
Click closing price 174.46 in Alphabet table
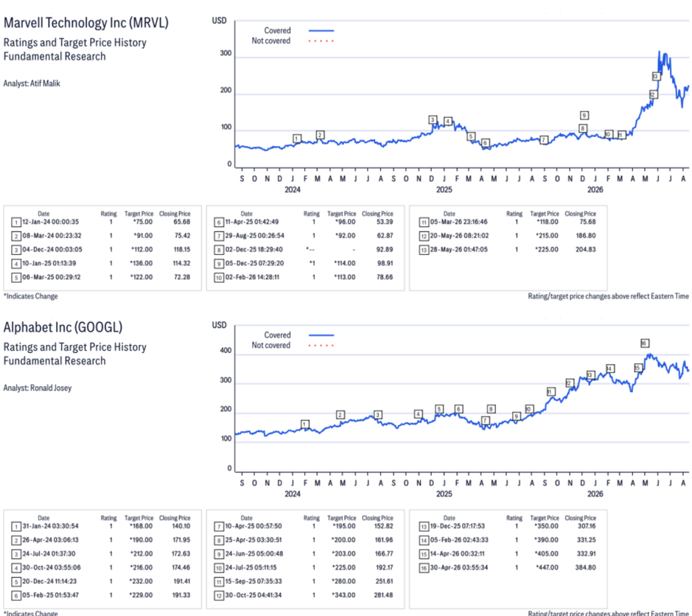181,567
